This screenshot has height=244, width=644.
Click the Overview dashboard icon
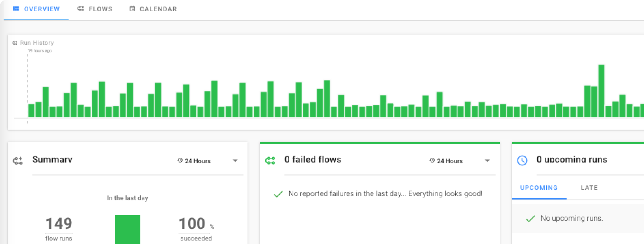click(16, 9)
